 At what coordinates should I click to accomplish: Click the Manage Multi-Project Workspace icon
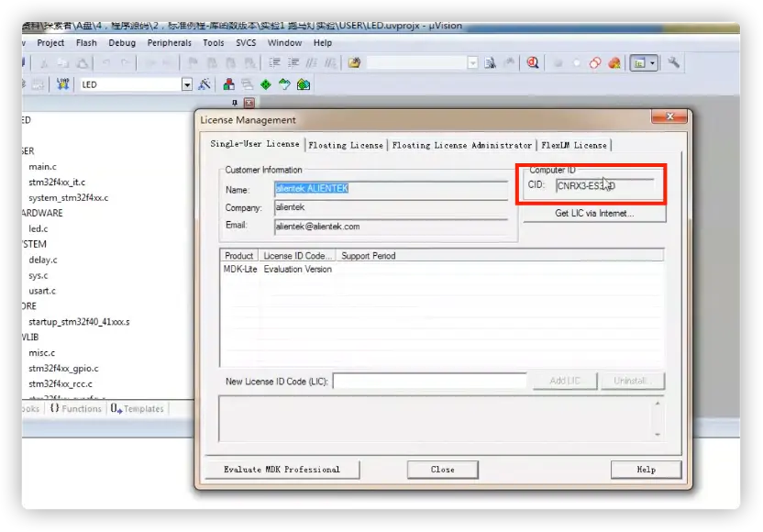point(248,84)
